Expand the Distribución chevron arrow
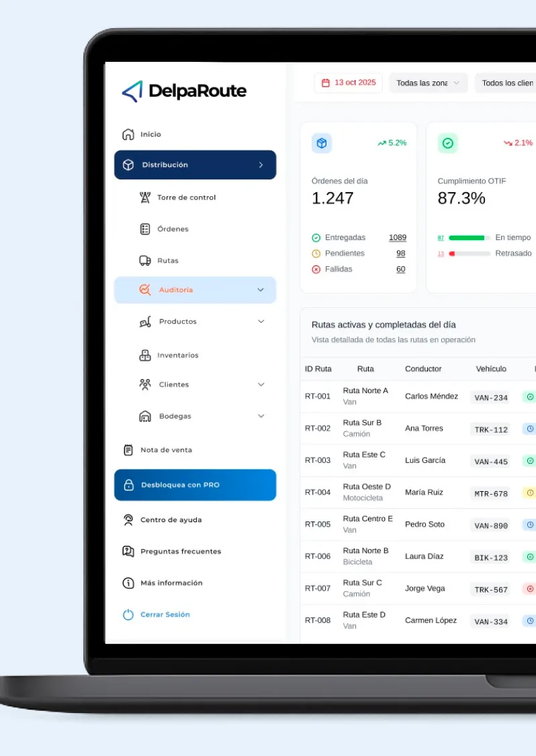Viewport: 536px width, 756px height. (261, 165)
